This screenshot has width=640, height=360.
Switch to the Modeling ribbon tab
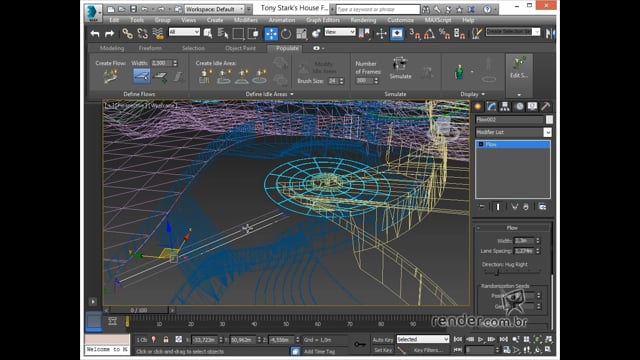(112, 48)
